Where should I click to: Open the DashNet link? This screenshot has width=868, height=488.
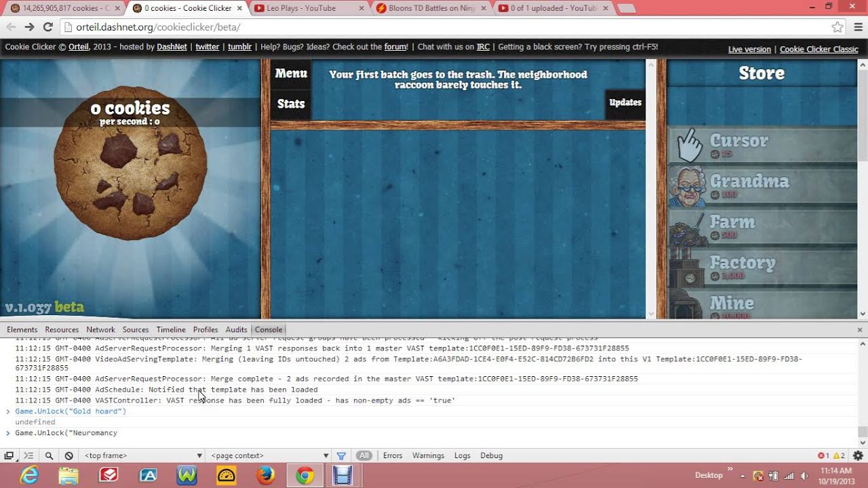172,47
